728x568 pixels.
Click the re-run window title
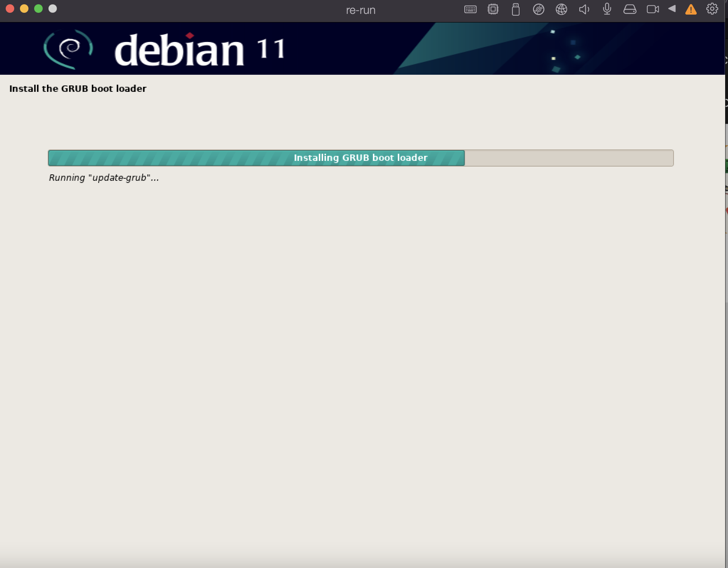[361, 10]
